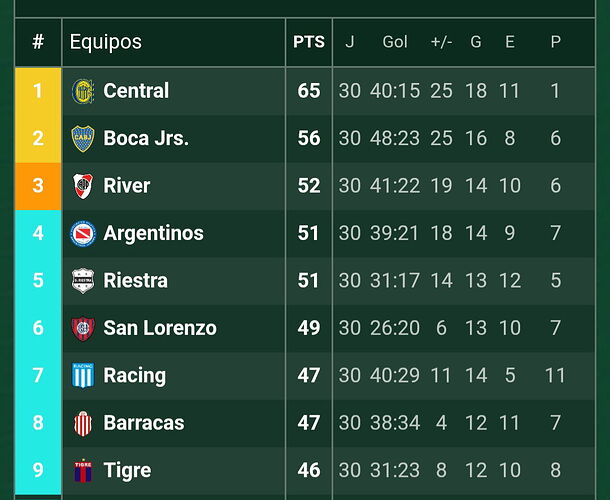
Task: Select the Equipos column header
Action: click(105, 42)
